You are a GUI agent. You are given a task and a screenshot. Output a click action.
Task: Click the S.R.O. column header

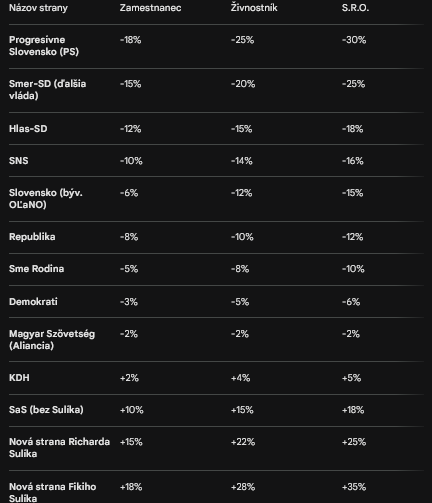(355, 8)
